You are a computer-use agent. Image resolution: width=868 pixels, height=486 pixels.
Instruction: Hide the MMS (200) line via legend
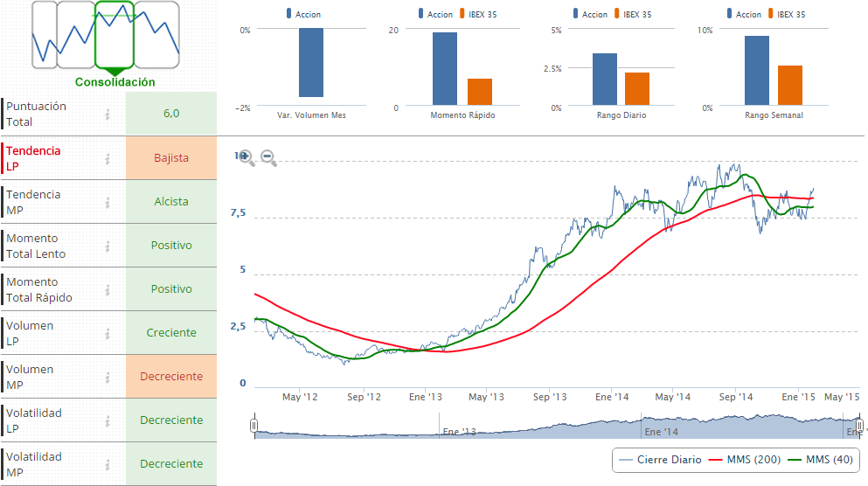tap(743, 460)
